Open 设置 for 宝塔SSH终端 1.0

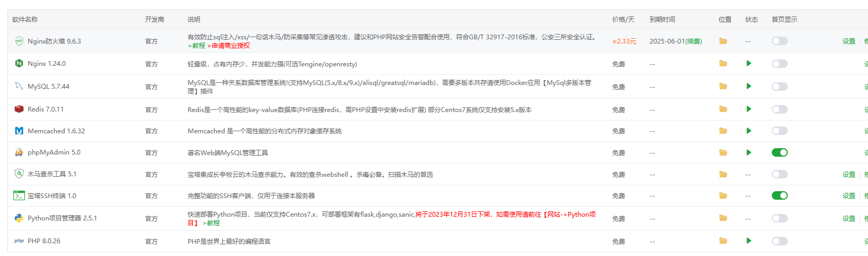849,196
